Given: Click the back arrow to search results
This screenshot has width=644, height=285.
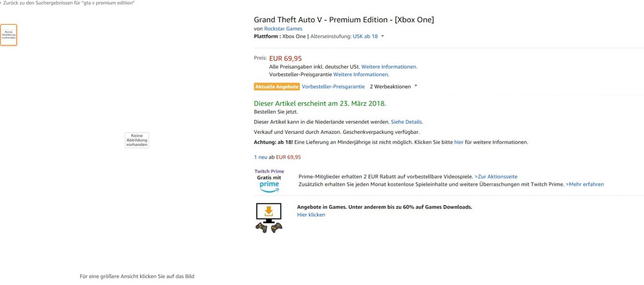Looking at the screenshot, I should tap(1, 3).
